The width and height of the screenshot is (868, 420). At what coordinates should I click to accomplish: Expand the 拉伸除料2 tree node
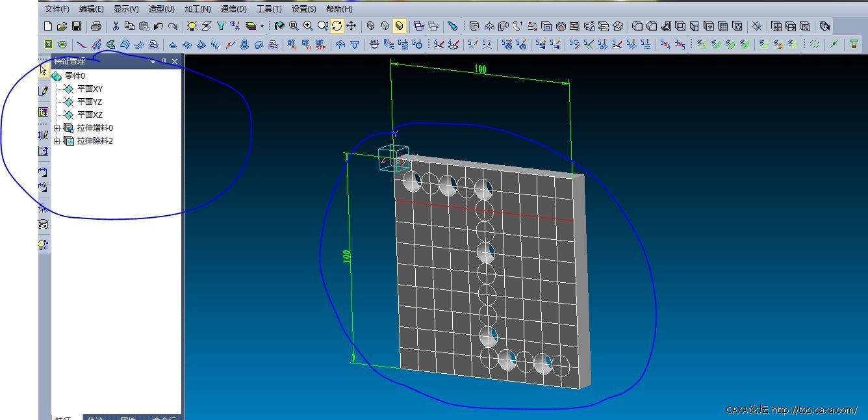point(57,141)
